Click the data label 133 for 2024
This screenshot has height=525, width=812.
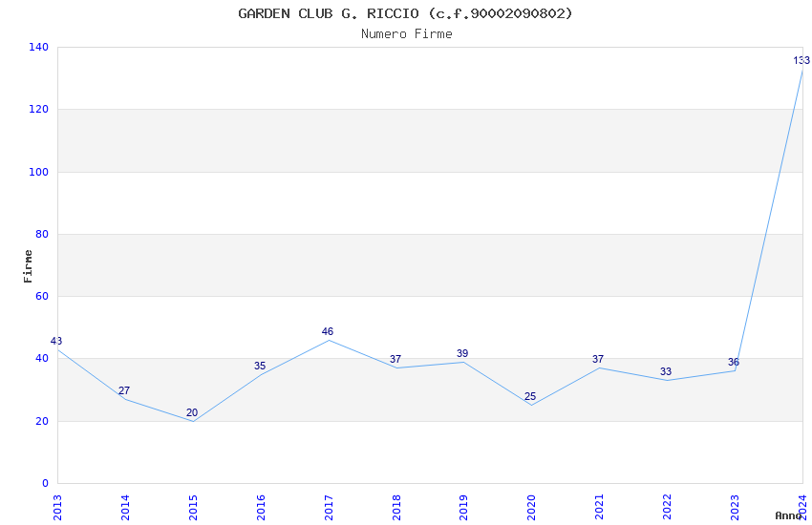tap(801, 60)
